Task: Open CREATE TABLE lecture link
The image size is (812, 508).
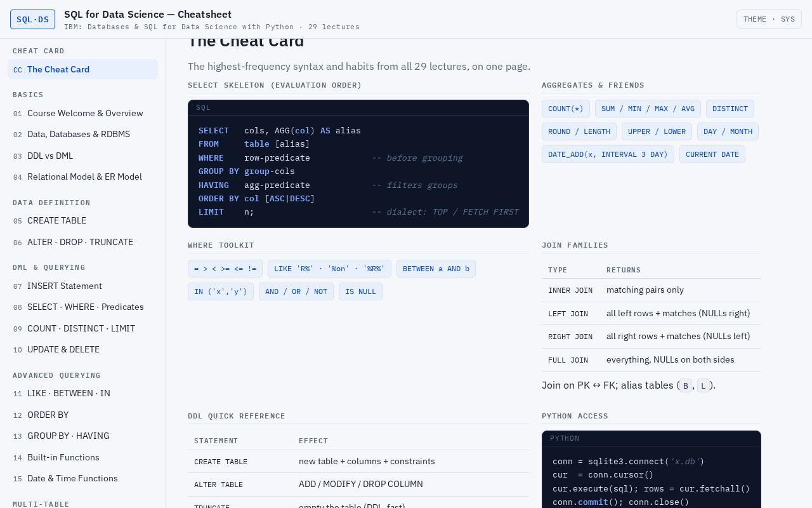Action: pyautogui.click(x=82, y=220)
